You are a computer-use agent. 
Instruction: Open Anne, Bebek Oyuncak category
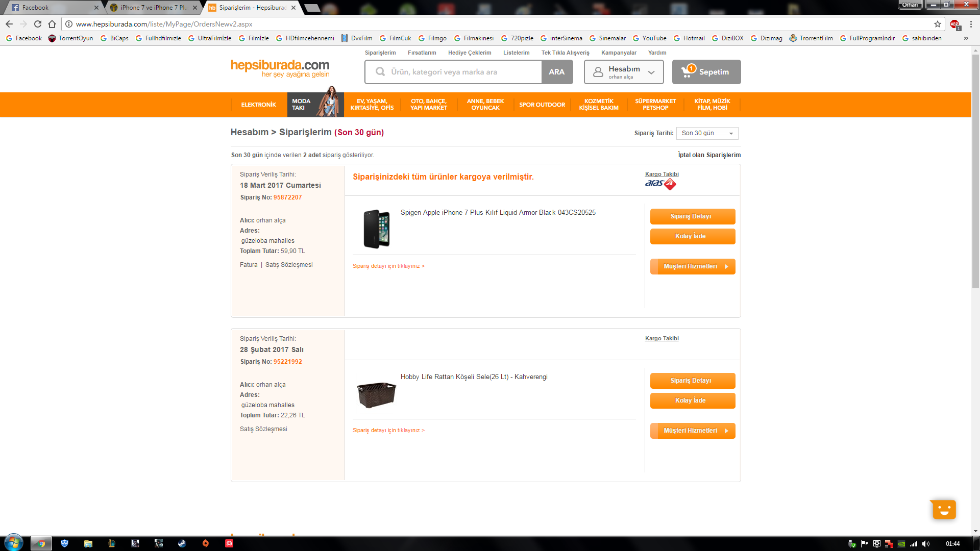[x=485, y=105]
